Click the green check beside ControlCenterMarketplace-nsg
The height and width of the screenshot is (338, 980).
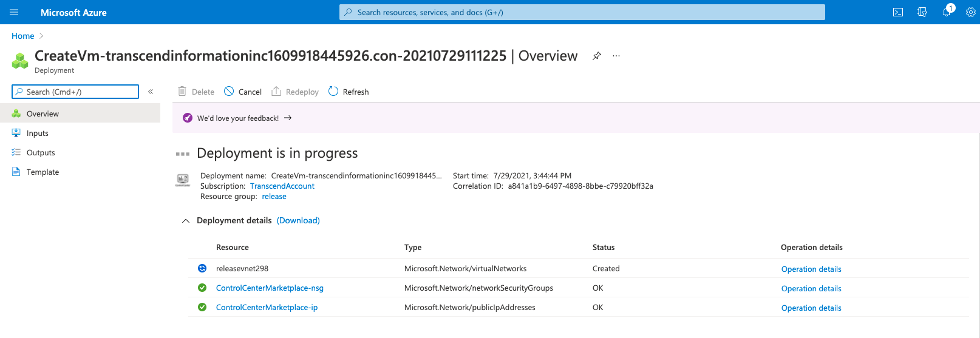(x=202, y=288)
